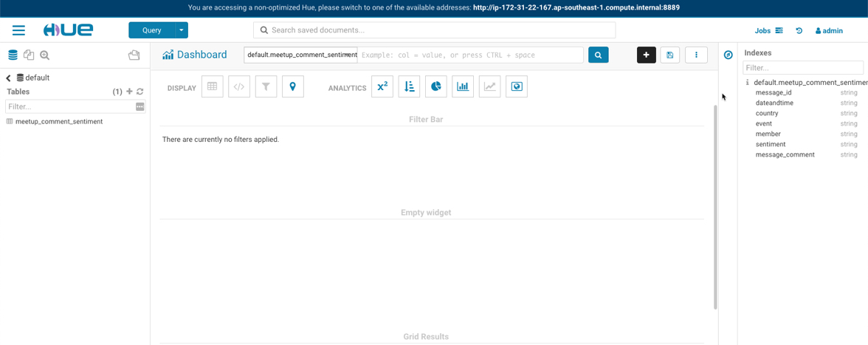Open the query history icon
The width and height of the screenshot is (868, 345).
[799, 31]
